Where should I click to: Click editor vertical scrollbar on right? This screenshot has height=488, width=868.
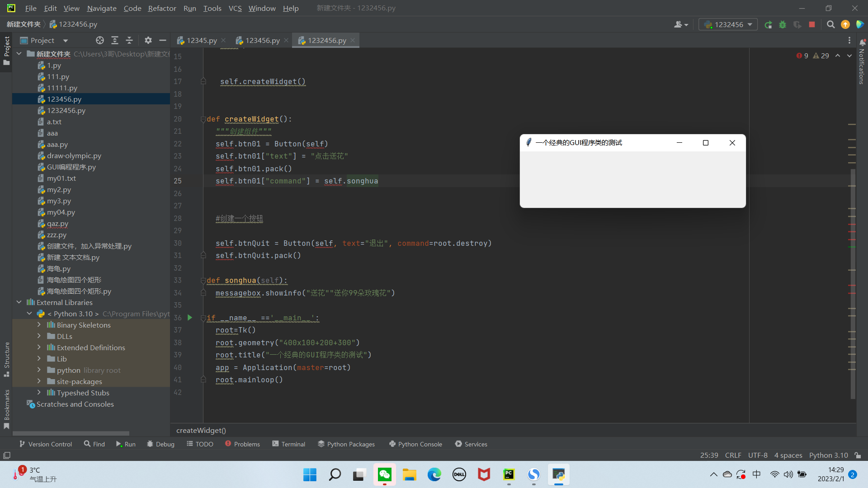853,284
